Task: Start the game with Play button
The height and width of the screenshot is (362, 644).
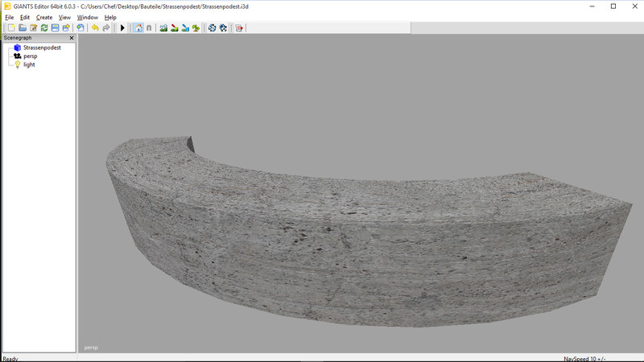Action: tap(122, 28)
